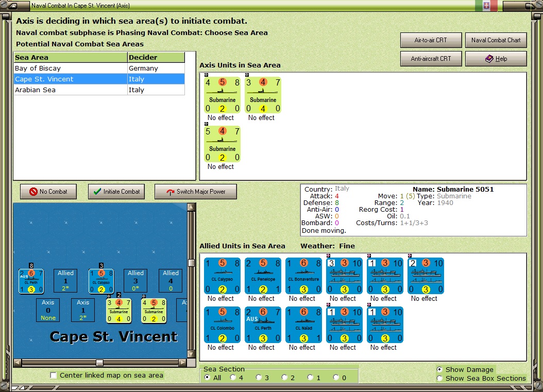543x392 pixels.
Task: Click map scroll right arrow
Action: (x=182, y=363)
